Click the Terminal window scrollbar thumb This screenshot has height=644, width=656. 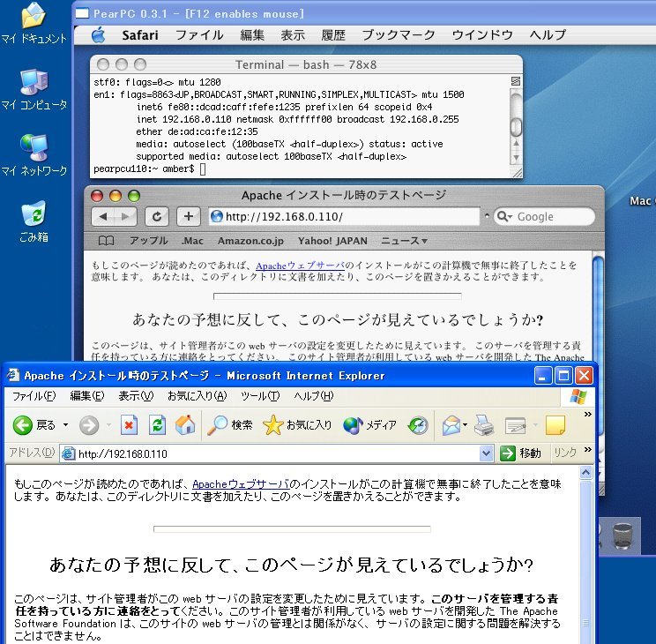coord(517,127)
